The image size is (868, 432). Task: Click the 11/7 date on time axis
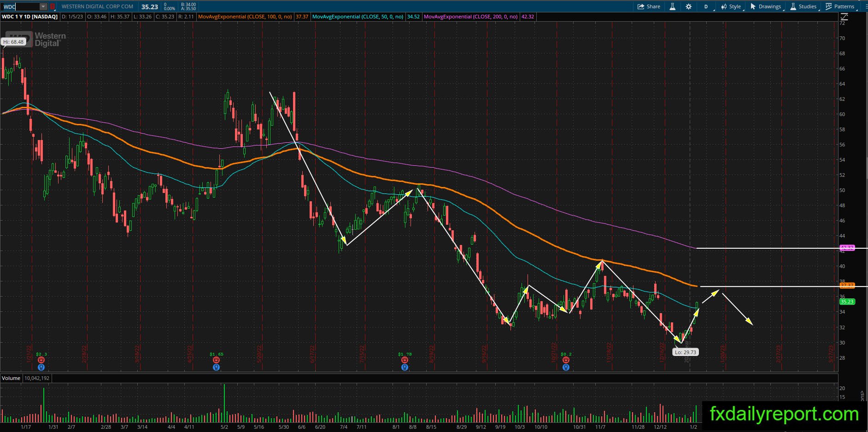(x=600, y=427)
